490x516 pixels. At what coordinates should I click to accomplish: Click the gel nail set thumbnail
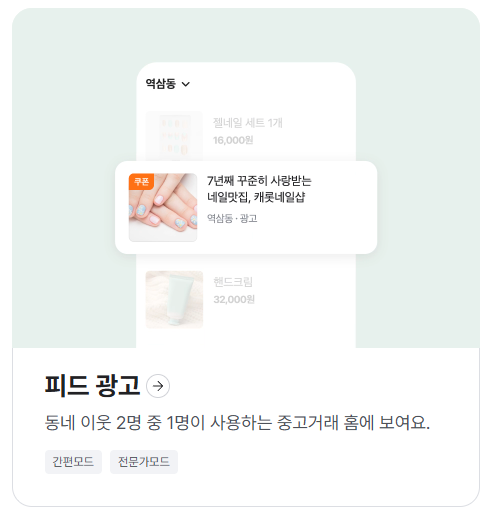[x=174, y=136]
